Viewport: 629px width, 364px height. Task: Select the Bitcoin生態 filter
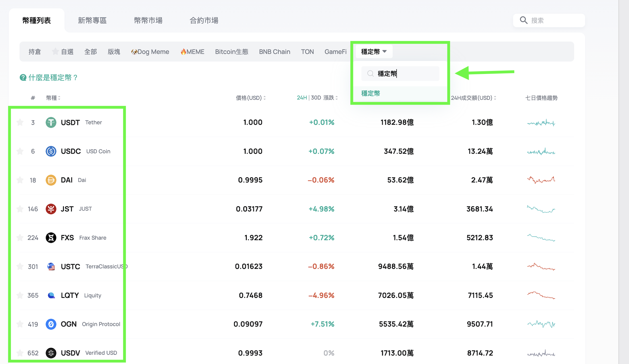(231, 52)
